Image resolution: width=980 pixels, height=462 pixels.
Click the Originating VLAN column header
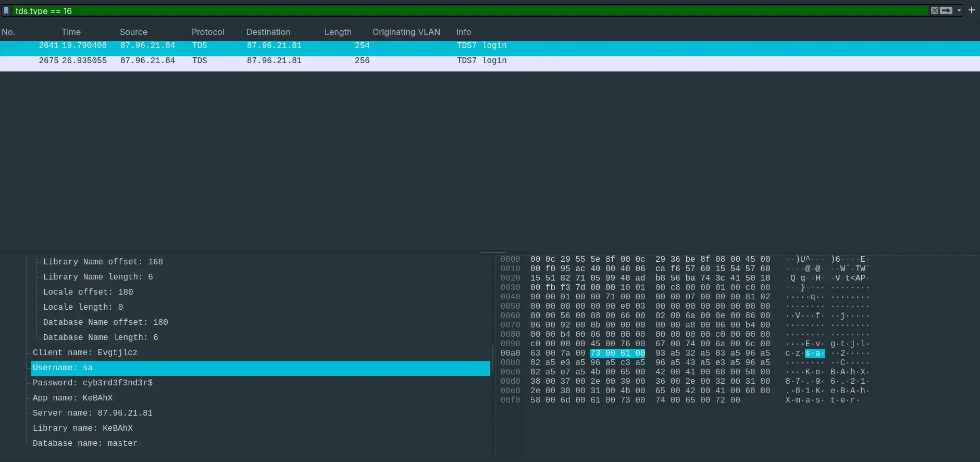tap(406, 32)
